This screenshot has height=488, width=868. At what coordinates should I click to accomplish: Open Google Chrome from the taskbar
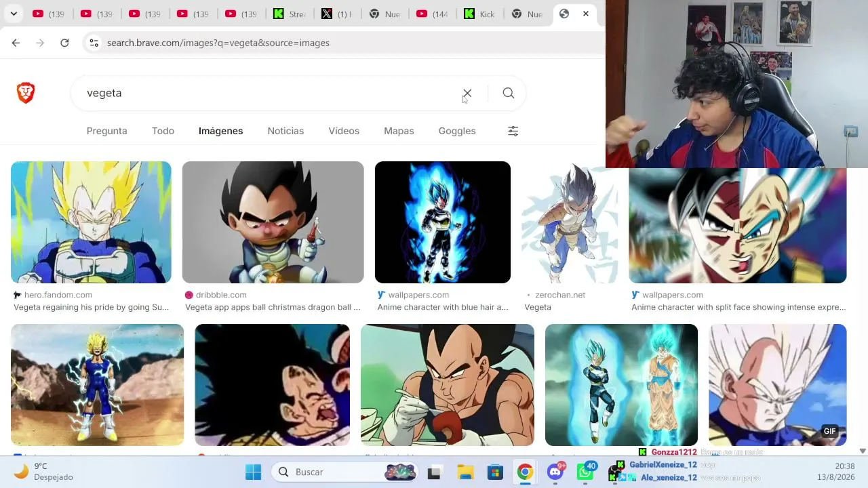pyautogui.click(x=525, y=472)
